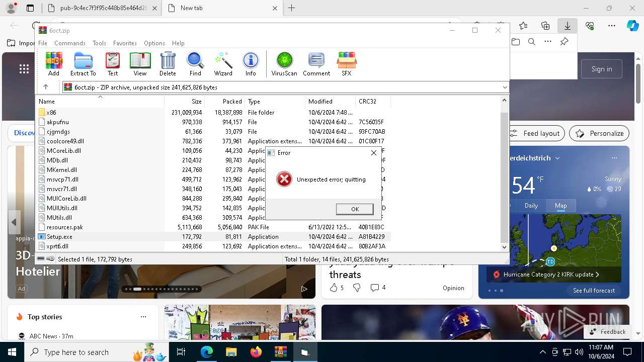Start VirusScan on archive

click(x=284, y=64)
